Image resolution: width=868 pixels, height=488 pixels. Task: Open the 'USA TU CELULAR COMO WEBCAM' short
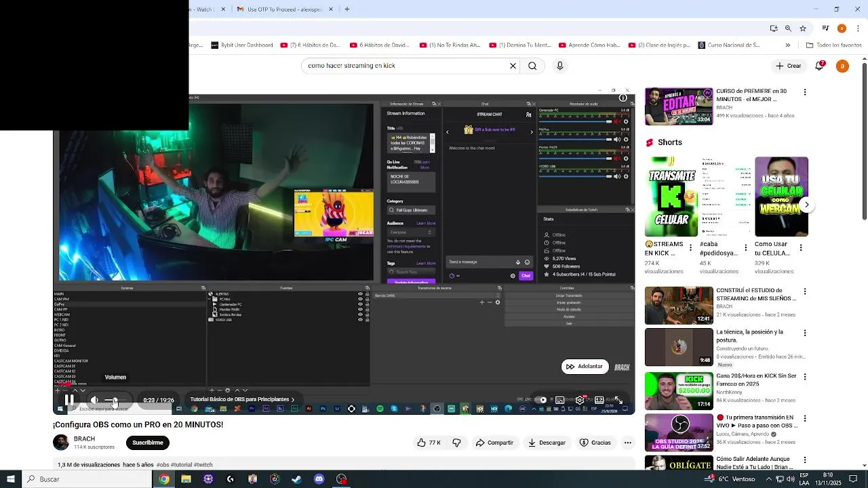tap(781, 197)
